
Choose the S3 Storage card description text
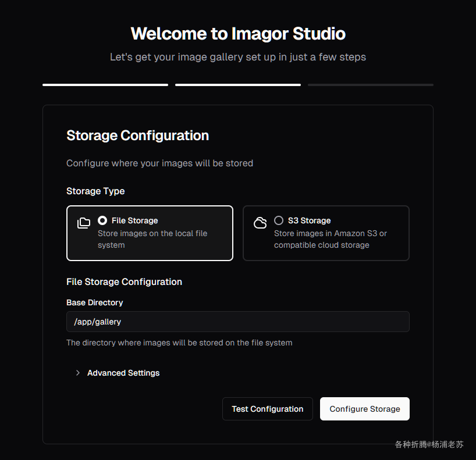330,239
